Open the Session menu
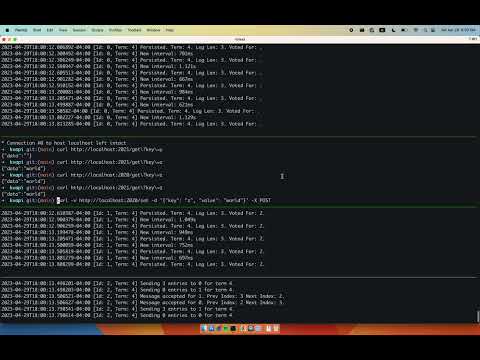Viewport: 480px width, 360px height. [x=79, y=30]
